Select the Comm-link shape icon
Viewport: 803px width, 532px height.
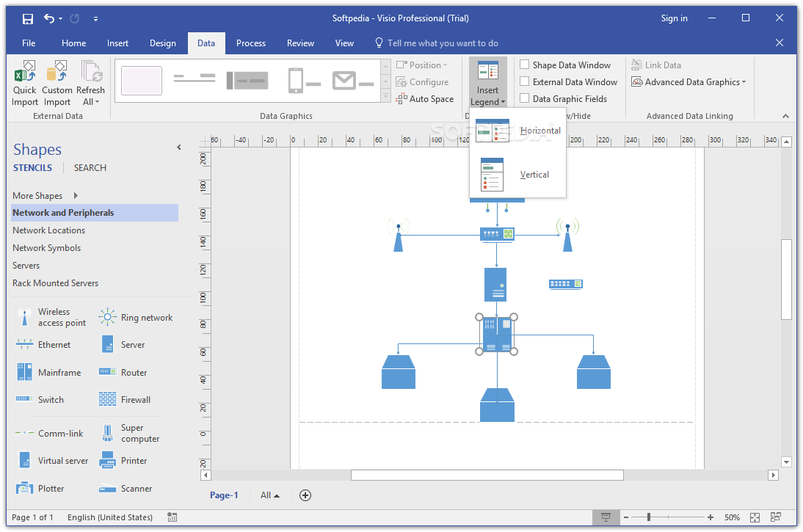tap(24, 433)
